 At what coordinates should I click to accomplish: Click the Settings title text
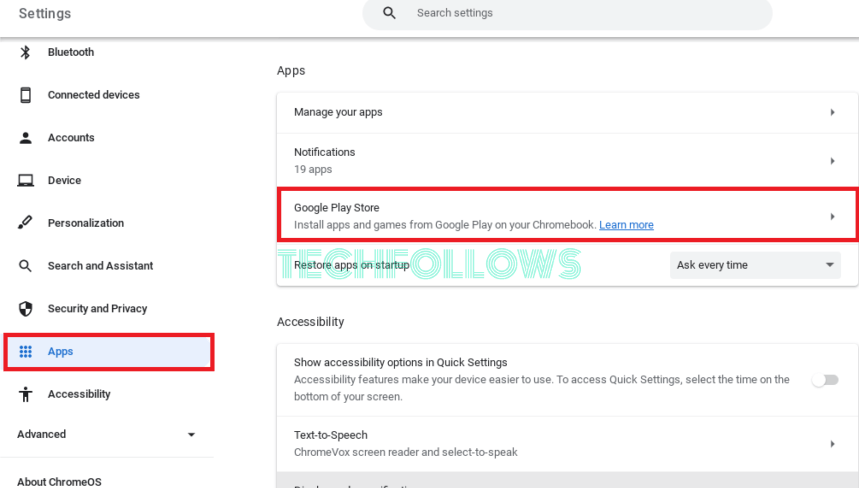45,13
